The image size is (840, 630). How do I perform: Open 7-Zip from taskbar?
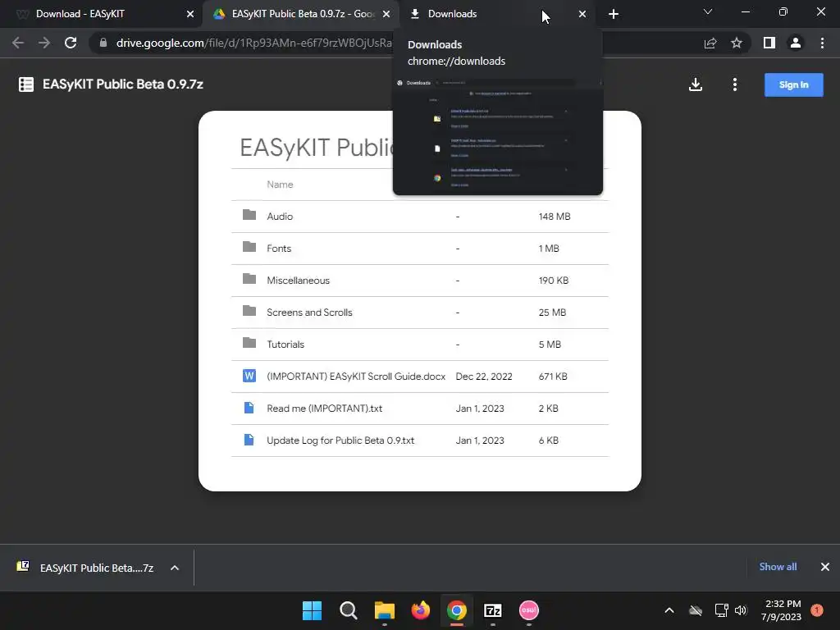492,610
